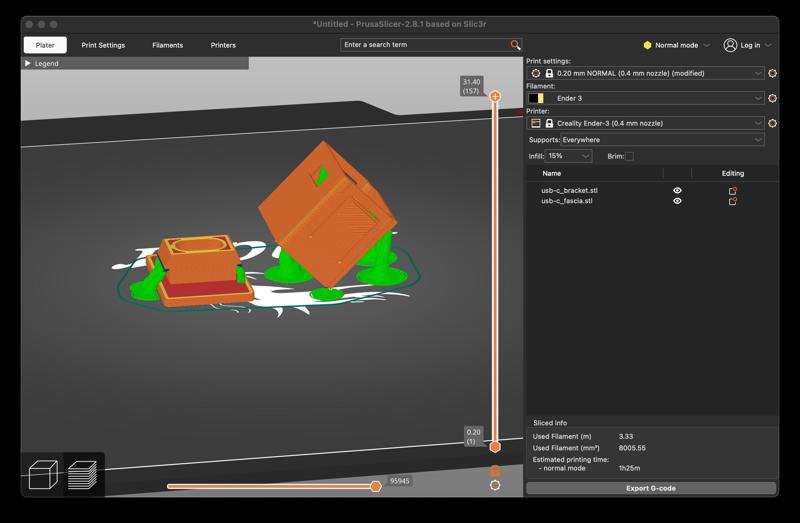Select the sliced layers preview icon
800x523 pixels.
coord(82,475)
